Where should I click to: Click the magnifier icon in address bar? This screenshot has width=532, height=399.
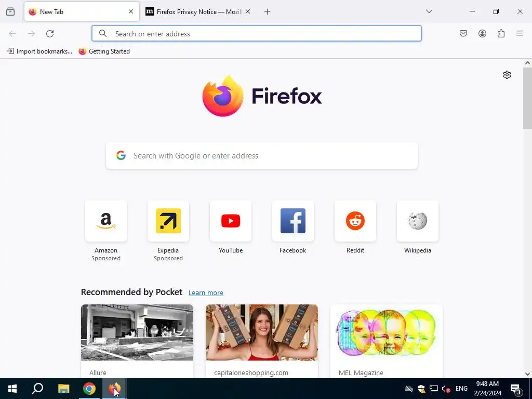click(x=103, y=34)
